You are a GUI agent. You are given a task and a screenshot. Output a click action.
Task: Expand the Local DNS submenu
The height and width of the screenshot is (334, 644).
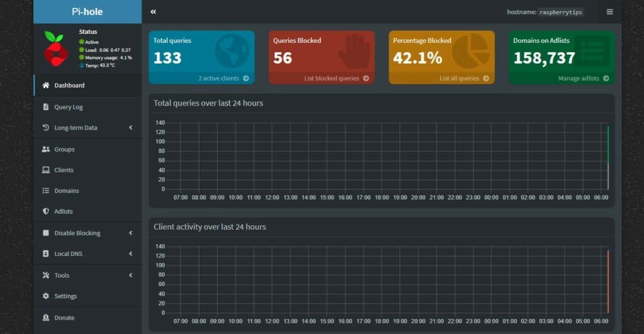click(87, 253)
